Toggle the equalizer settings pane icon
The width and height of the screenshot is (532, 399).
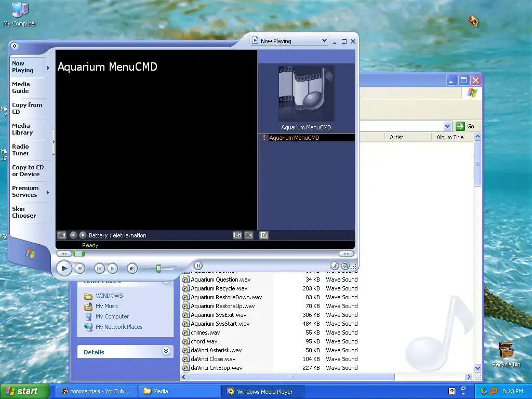pyautogui.click(x=237, y=235)
